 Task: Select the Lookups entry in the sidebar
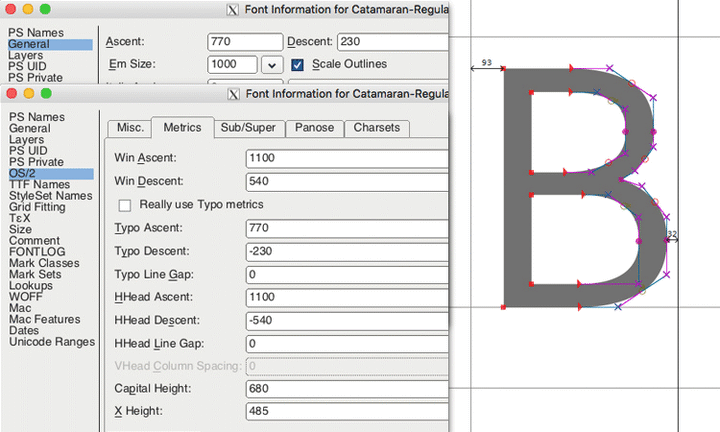(x=32, y=285)
